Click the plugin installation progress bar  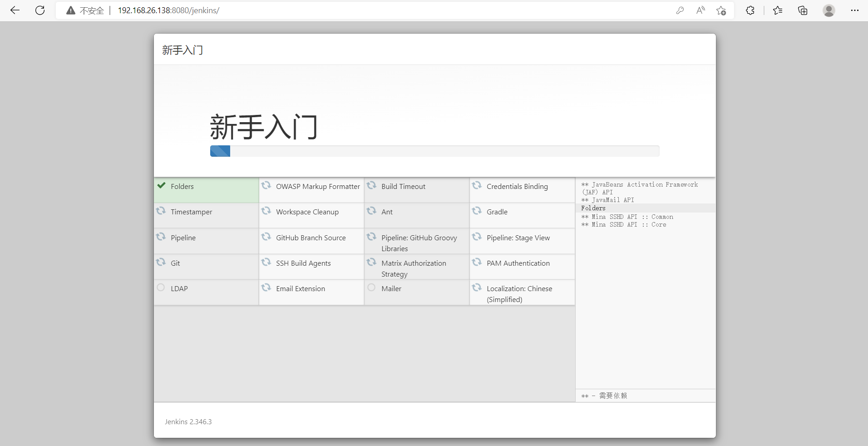(434, 151)
